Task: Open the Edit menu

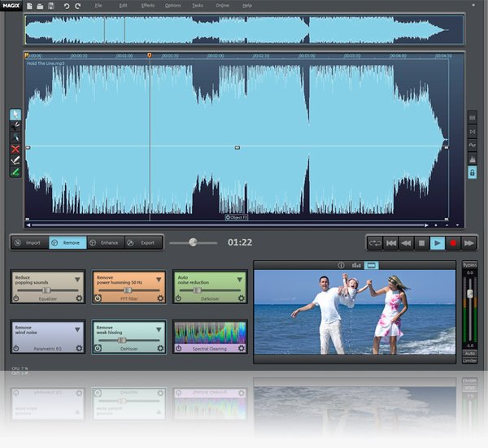Action: click(x=123, y=6)
